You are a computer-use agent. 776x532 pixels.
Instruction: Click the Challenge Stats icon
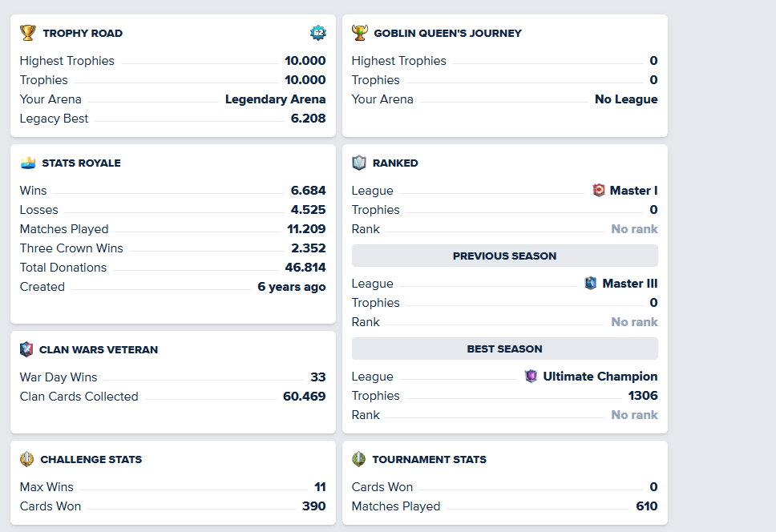point(27,459)
